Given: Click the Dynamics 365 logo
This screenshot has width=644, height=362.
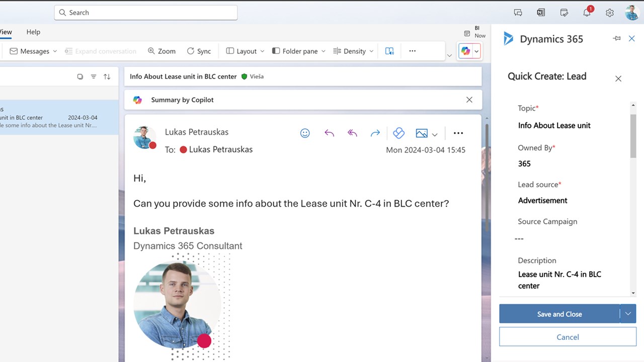Looking at the screenshot, I should 508,39.
